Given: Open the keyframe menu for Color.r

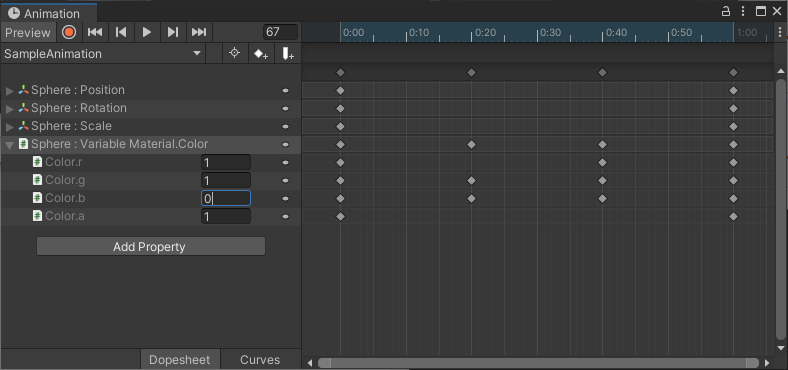Looking at the screenshot, I should coord(285,163).
